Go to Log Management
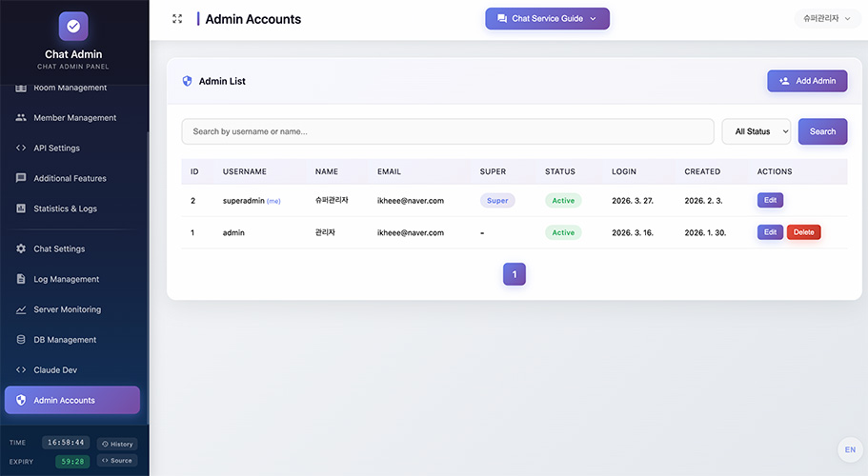 74,279
